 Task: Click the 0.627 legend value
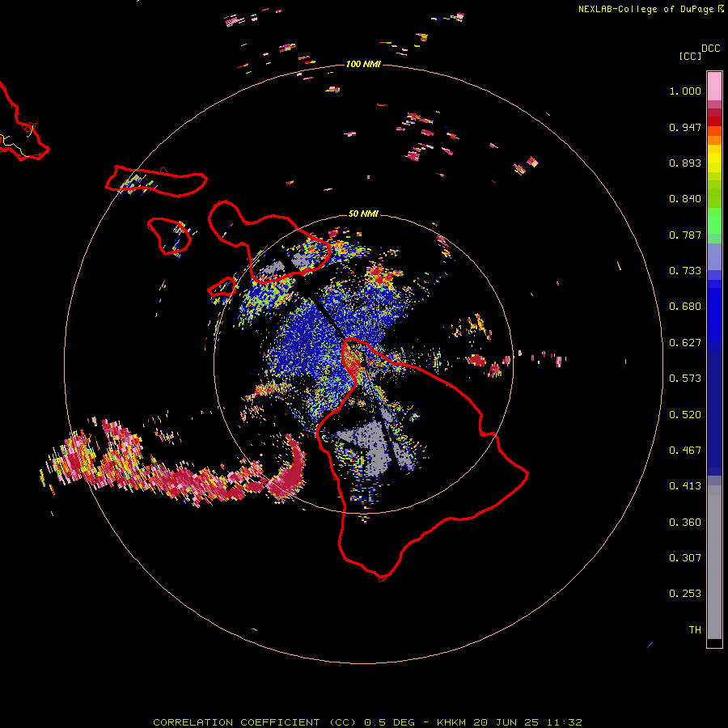685,343
